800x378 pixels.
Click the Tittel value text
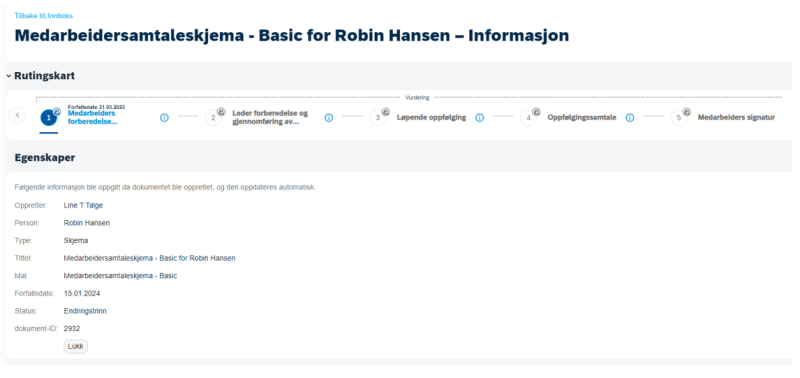(149, 258)
